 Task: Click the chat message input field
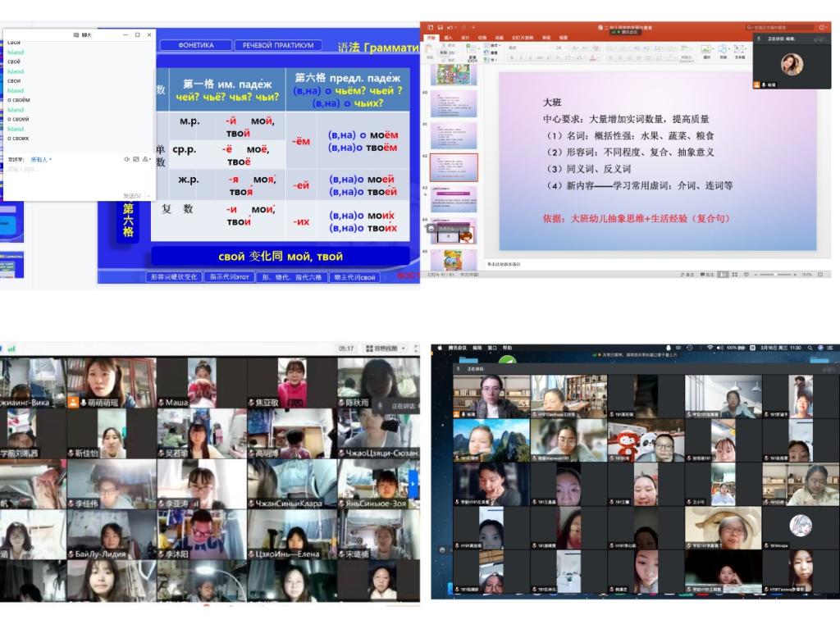pyautogui.click(x=78, y=179)
